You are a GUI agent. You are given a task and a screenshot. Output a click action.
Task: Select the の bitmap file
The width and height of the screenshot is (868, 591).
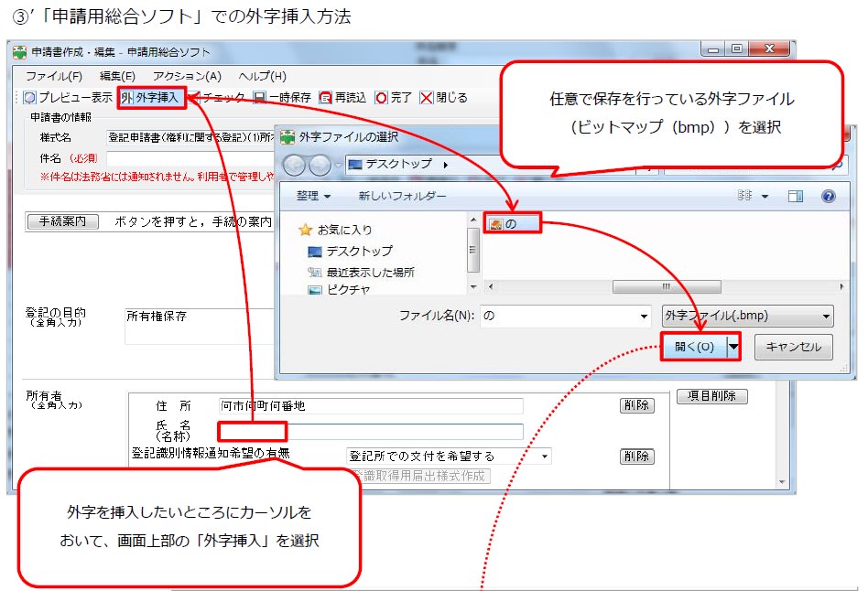click(511, 223)
